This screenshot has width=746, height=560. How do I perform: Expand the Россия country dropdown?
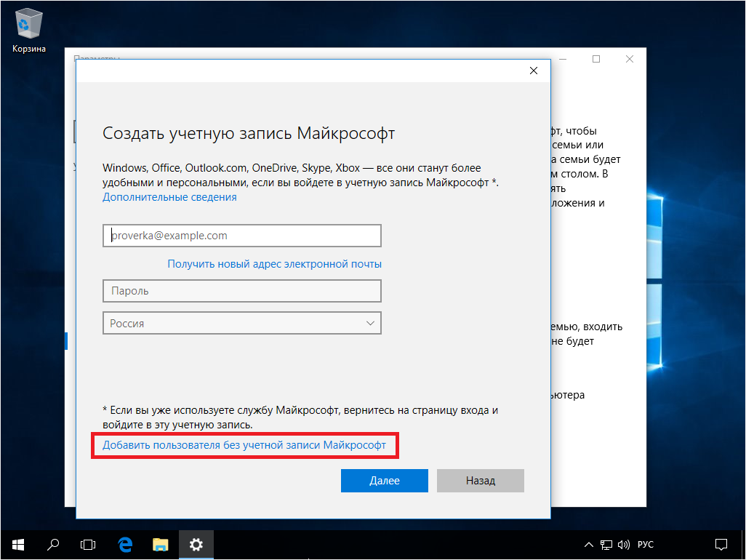pos(242,323)
